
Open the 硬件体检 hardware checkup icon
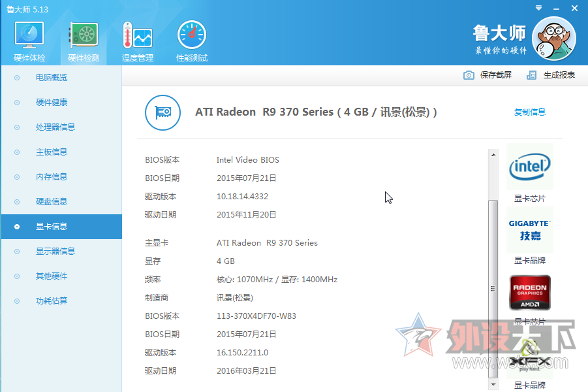(x=29, y=35)
